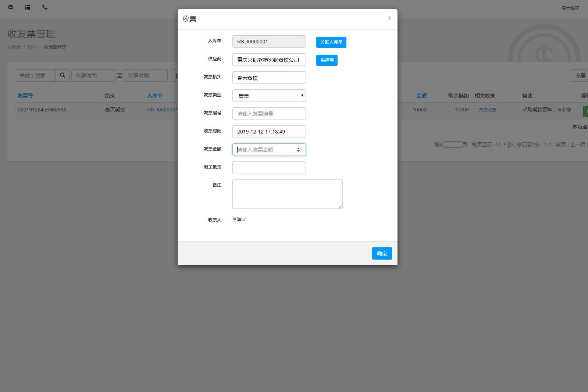Open the per-page 50 records dropdown
588x392 pixels.
click(x=501, y=145)
